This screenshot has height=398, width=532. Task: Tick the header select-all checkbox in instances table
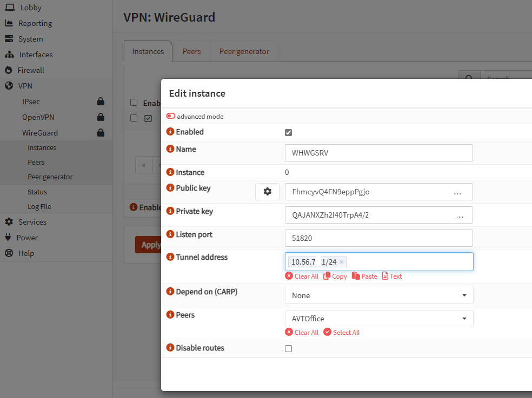coord(134,103)
